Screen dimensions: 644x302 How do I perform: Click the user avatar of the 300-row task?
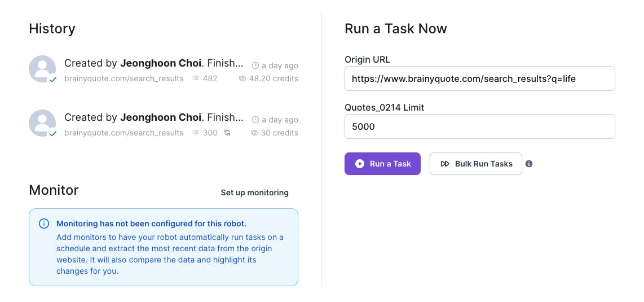point(42,123)
